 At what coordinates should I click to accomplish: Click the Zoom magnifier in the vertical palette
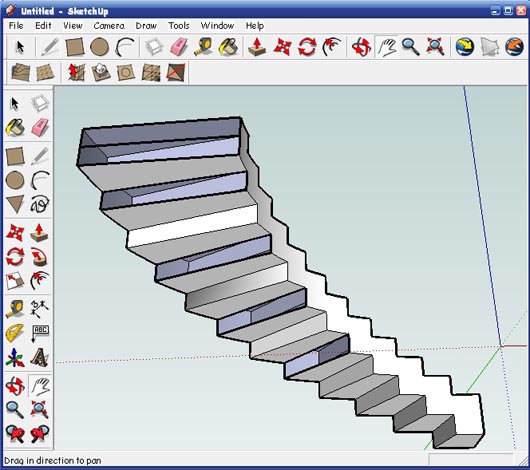pyautogui.click(x=15, y=410)
